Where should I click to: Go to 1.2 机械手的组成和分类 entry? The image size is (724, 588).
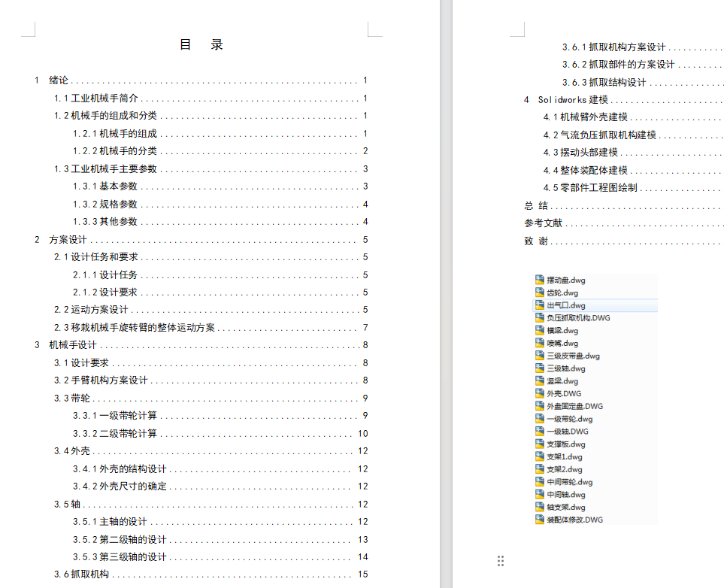(x=211, y=116)
